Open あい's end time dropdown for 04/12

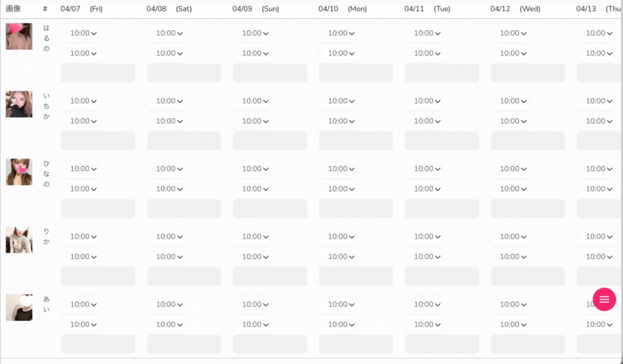click(510, 325)
